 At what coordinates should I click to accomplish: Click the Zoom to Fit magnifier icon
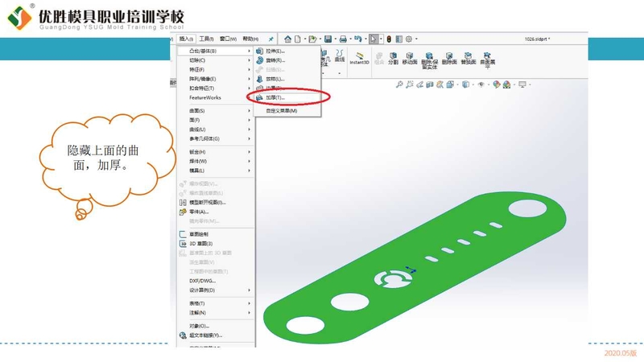(398, 84)
